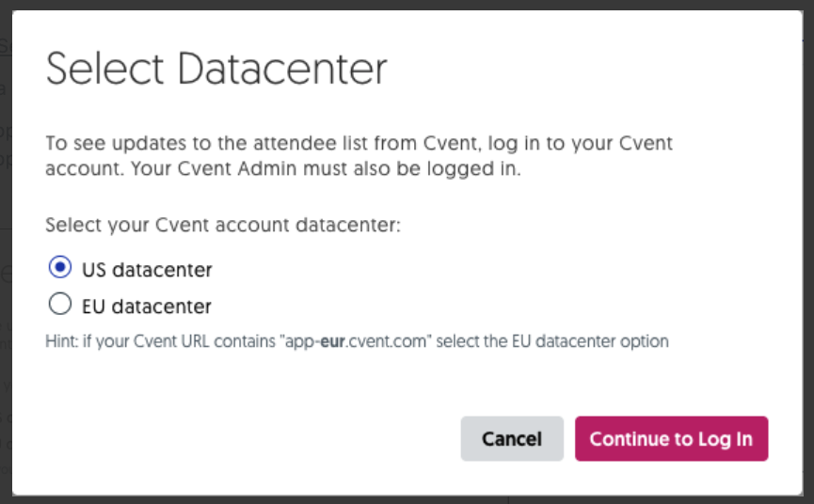The height and width of the screenshot is (504, 814).
Task: Click the dimmed strip right of the dialog
Action: tap(808, 252)
